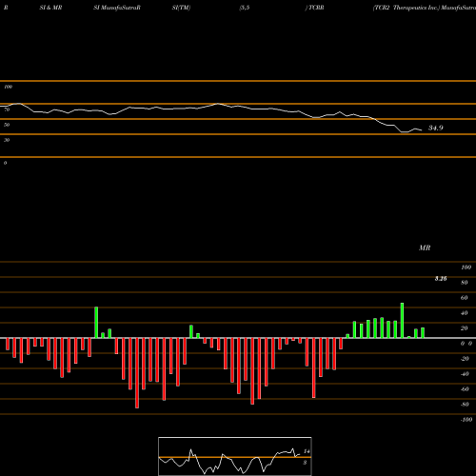This screenshot has width=476, height=476.
Task: Click the end point of the RSI line
Action: 421,129
